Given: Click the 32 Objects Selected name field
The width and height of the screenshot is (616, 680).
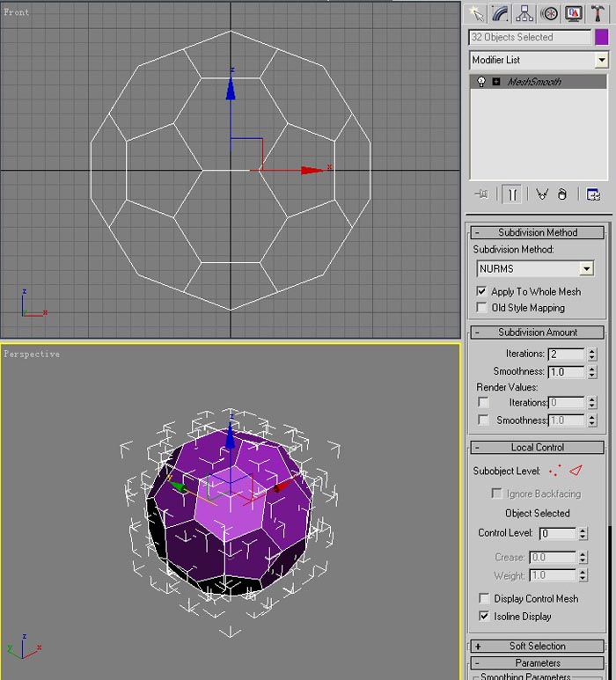Looking at the screenshot, I should click(530, 37).
